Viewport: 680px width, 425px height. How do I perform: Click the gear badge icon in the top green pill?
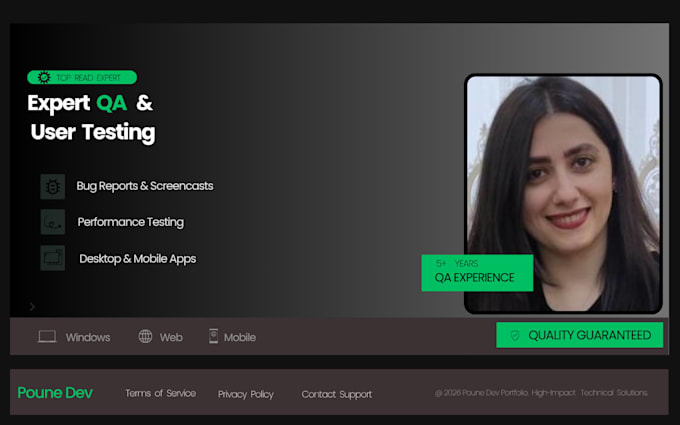pyautogui.click(x=44, y=78)
